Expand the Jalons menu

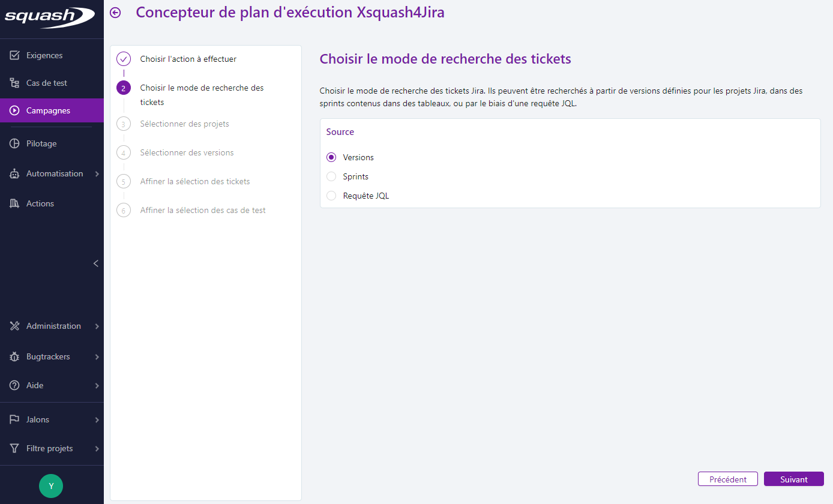pos(39,419)
